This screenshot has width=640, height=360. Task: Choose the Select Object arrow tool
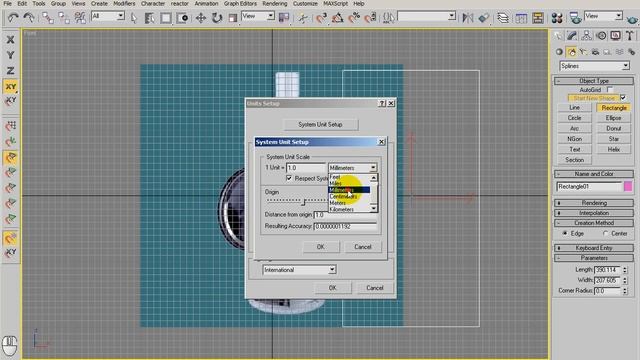(134, 18)
